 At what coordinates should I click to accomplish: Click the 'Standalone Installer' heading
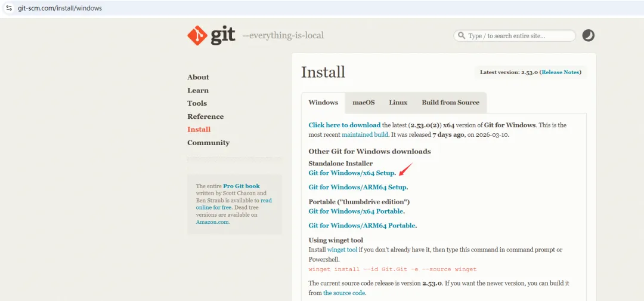pos(340,164)
